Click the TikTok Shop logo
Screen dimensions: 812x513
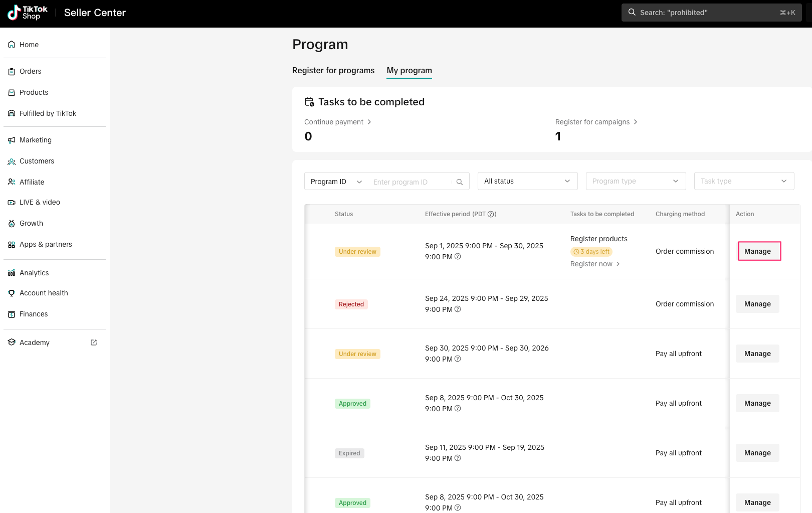coord(28,13)
